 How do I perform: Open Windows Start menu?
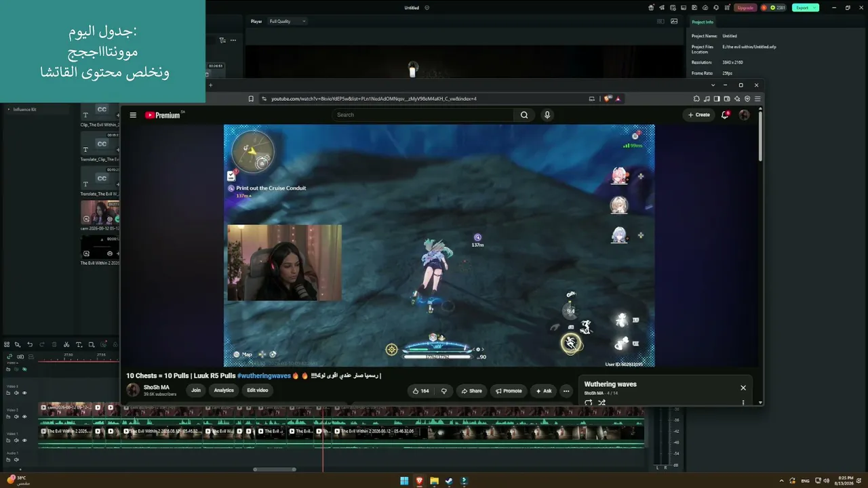(x=404, y=481)
